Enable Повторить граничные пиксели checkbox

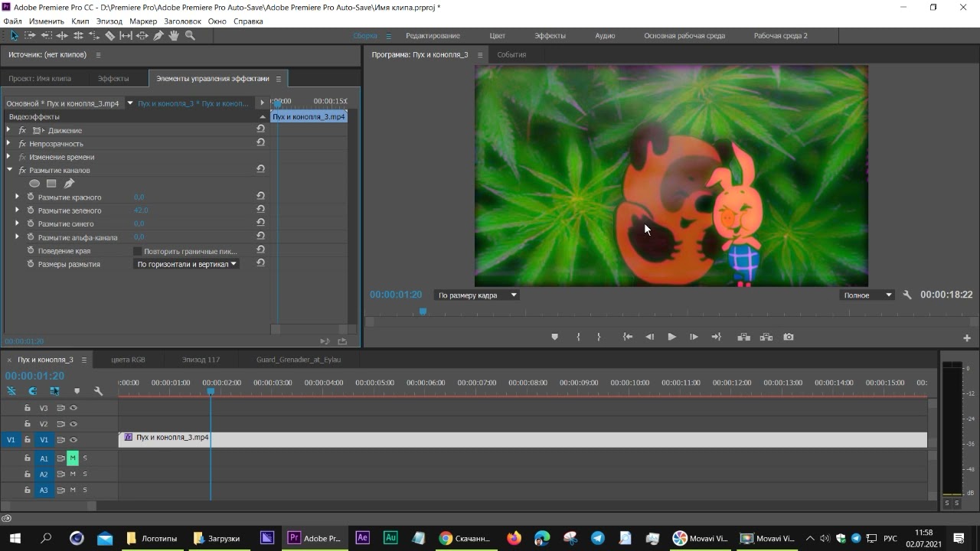click(x=137, y=251)
